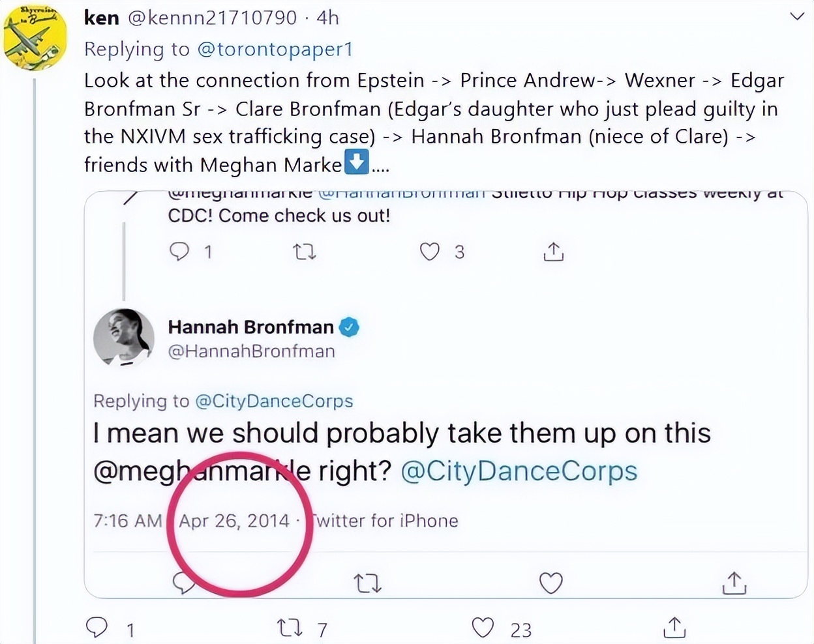Open ken's airplane profile picture

click(35, 38)
